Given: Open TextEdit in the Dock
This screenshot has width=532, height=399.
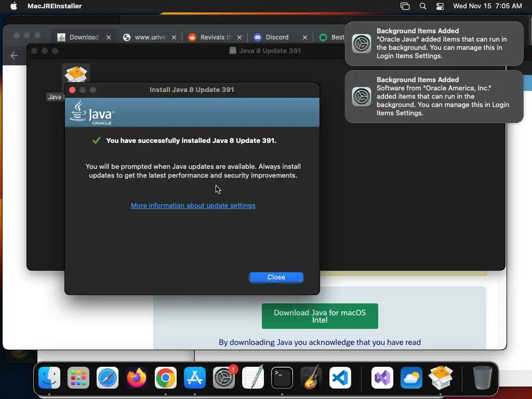Looking at the screenshot, I should click(253, 378).
